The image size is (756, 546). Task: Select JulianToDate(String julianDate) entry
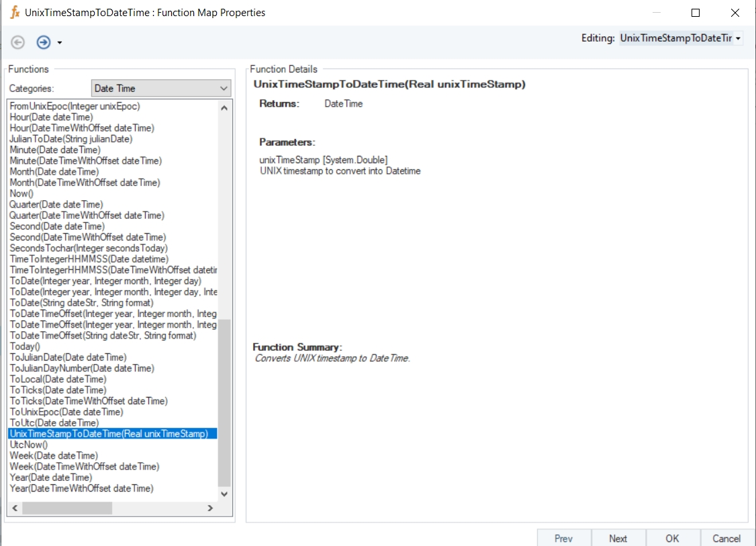click(x=71, y=139)
